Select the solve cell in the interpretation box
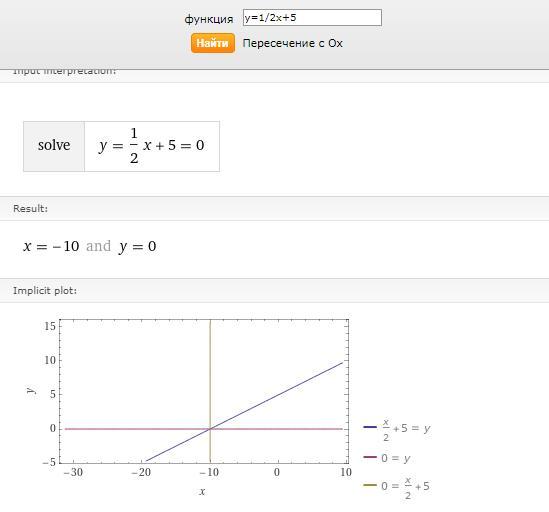 point(54,146)
